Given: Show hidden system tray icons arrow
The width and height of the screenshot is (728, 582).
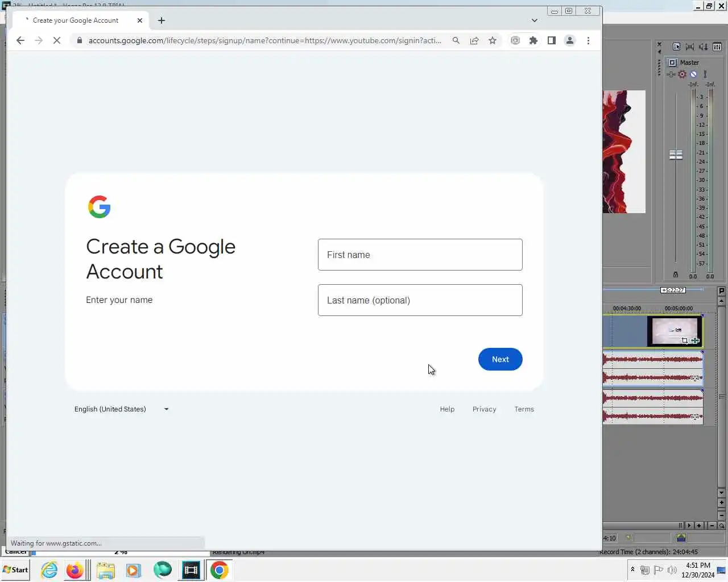Looking at the screenshot, I should [x=632, y=570].
